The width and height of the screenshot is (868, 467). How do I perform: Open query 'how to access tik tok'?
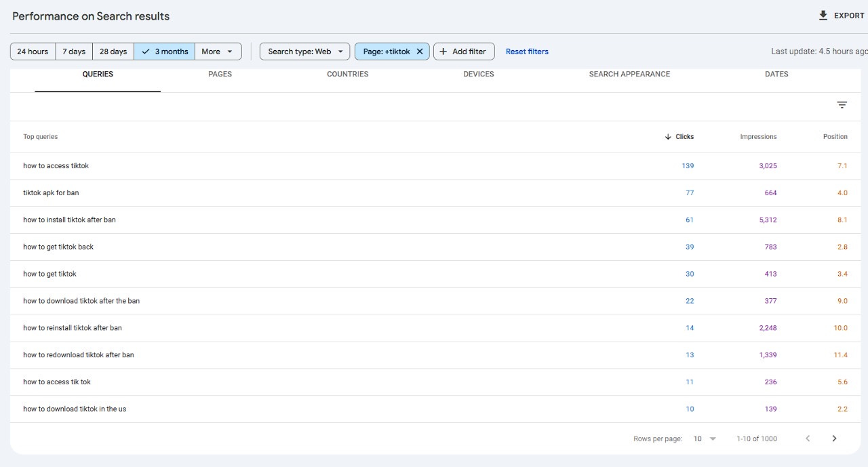point(57,382)
